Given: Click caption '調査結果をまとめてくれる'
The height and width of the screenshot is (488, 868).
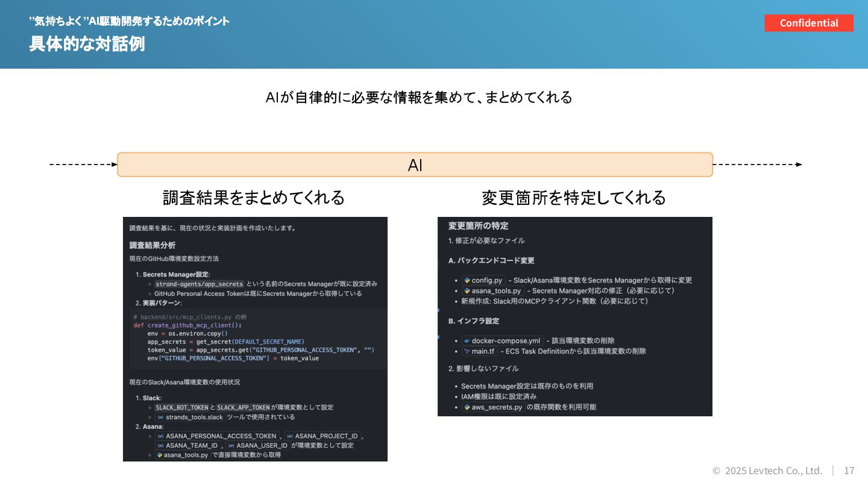Looking at the screenshot, I should [x=254, y=198].
